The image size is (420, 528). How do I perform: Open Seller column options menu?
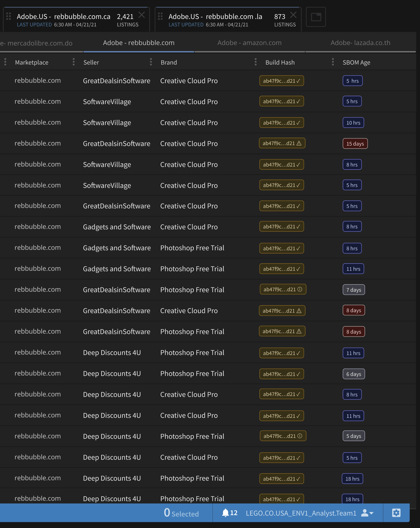(74, 62)
